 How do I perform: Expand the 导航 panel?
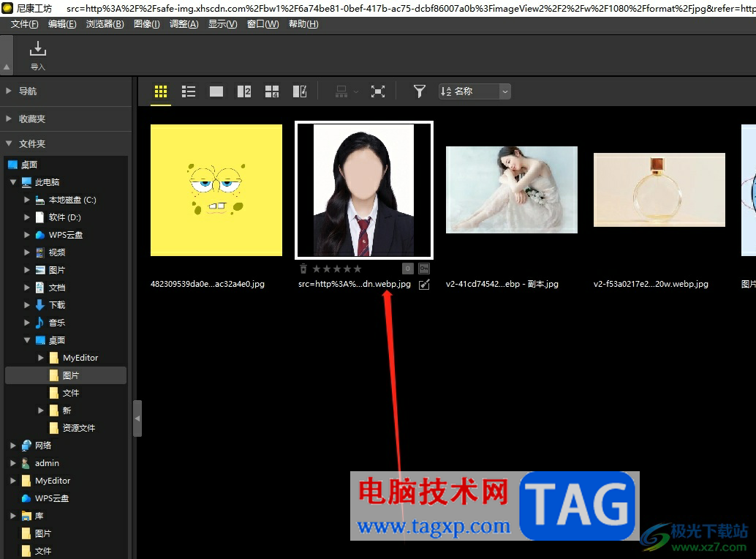(x=8, y=91)
